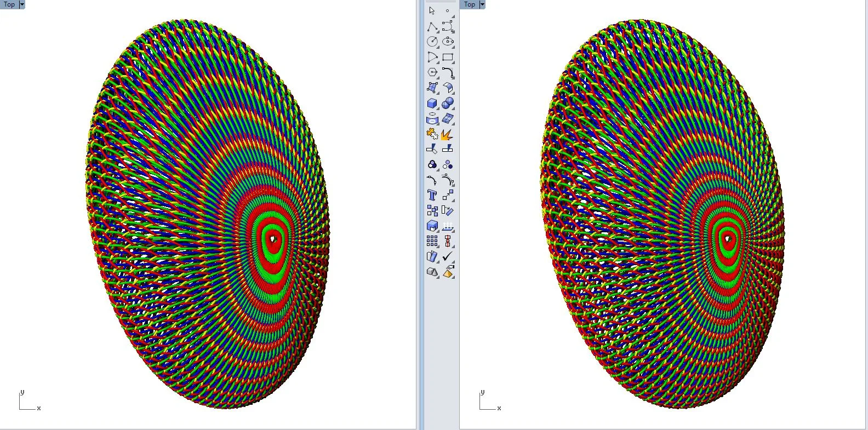Open the right viewport Top dropdown arrow
The width and height of the screenshot is (868, 430).
pos(482,4)
